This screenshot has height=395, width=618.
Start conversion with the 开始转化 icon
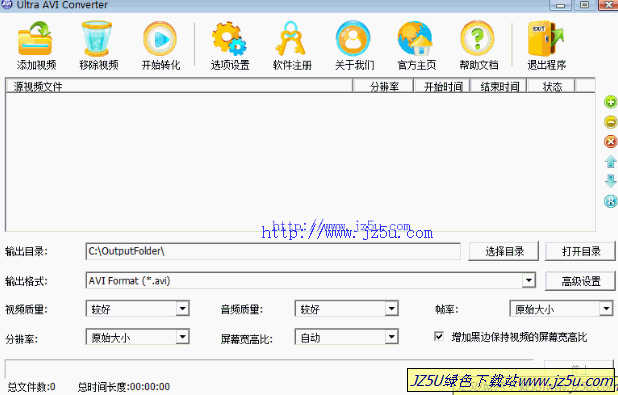pyautogui.click(x=160, y=39)
